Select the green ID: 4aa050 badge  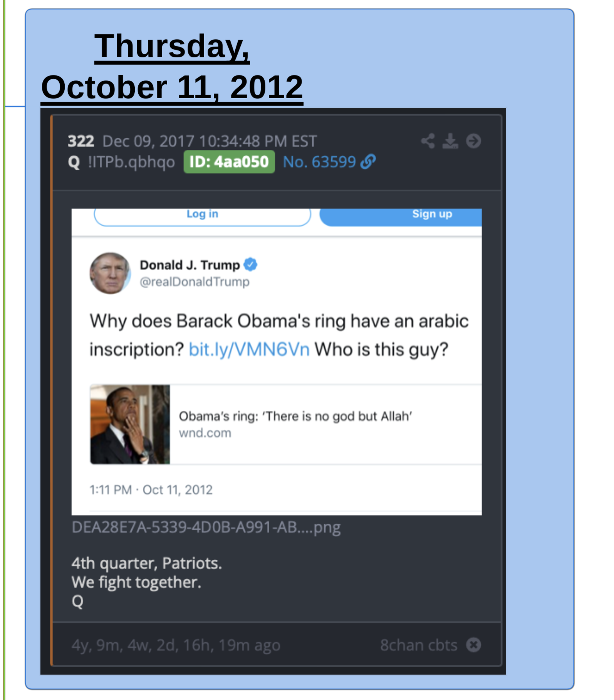click(x=229, y=162)
